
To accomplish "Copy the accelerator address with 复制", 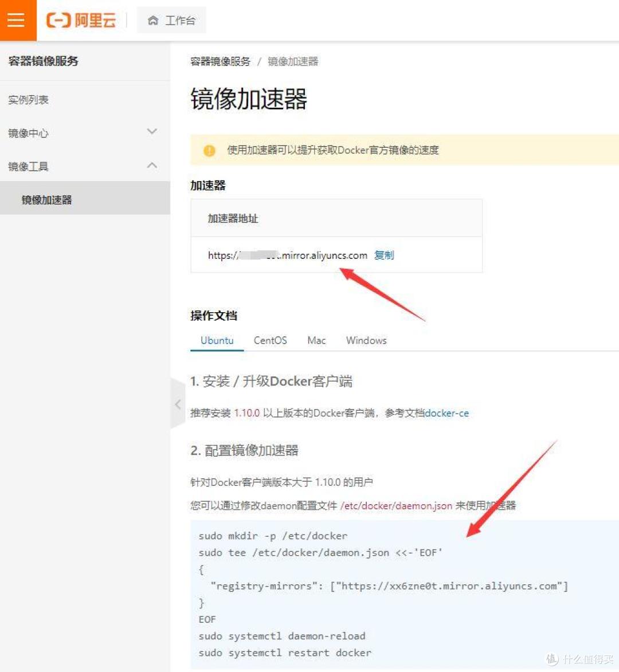I will point(384,255).
